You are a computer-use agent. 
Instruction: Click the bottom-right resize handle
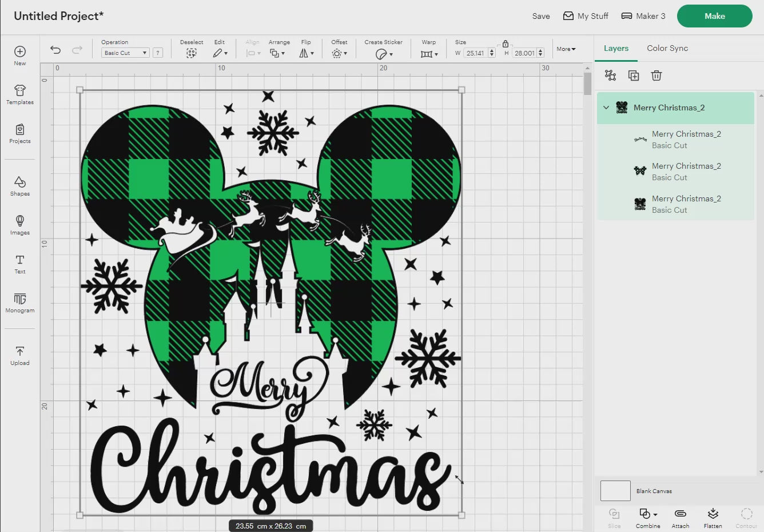tap(461, 515)
